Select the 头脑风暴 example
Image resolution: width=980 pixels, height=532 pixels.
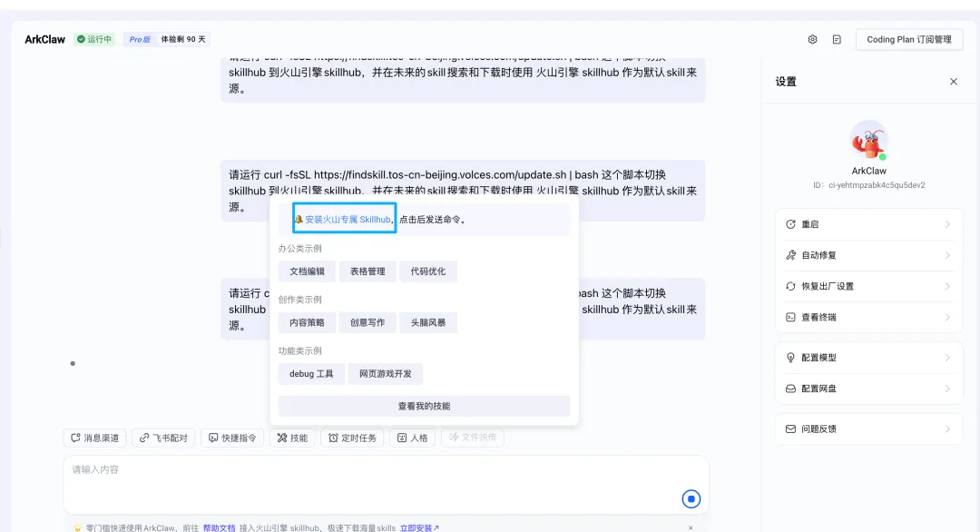[x=428, y=322]
